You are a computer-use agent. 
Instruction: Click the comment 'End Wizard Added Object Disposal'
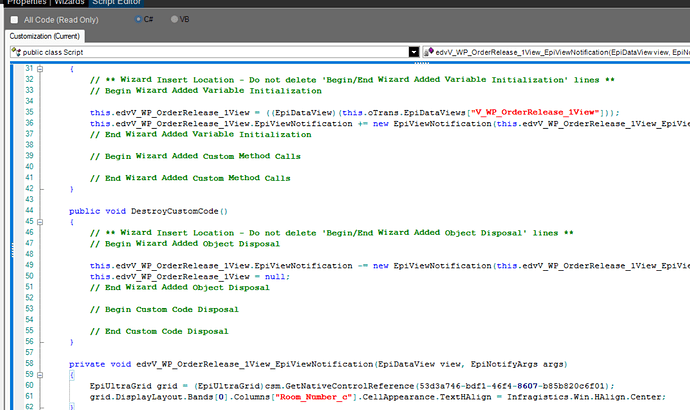click(180, 287)
